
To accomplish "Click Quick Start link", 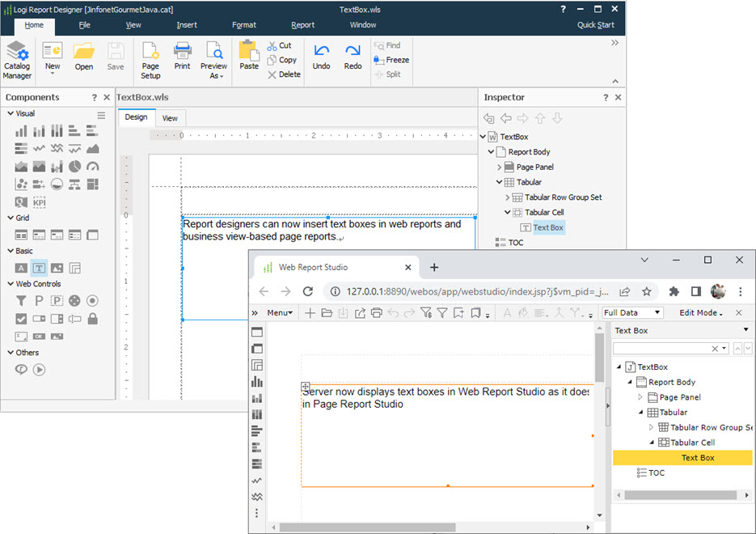I will [595, 25].
